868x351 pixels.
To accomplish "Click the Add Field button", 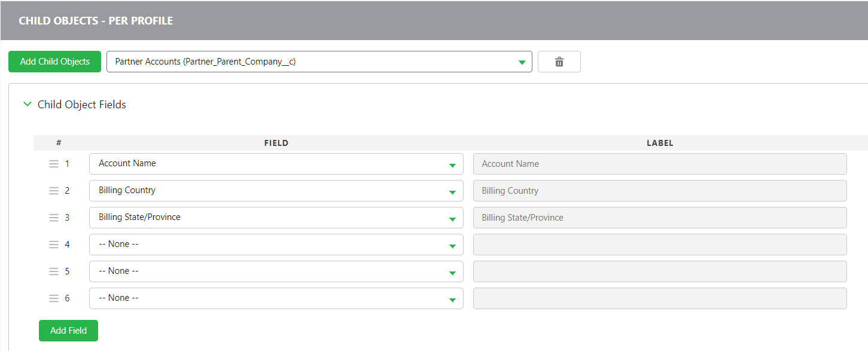I will click(x=68, y=330).
